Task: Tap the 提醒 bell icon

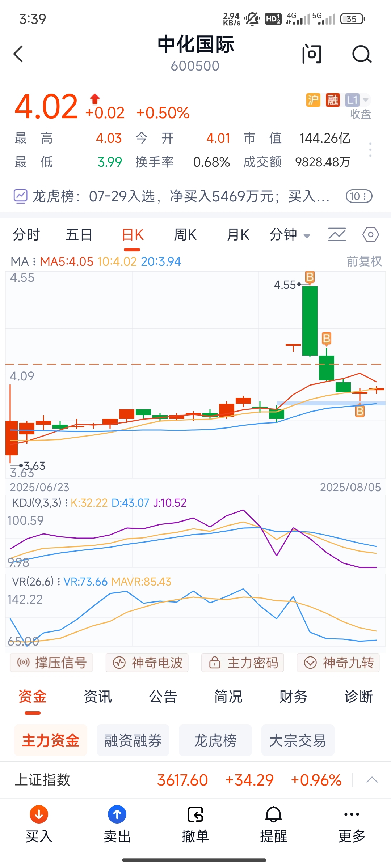Action: pyautogui.click(x=274, y=815)
